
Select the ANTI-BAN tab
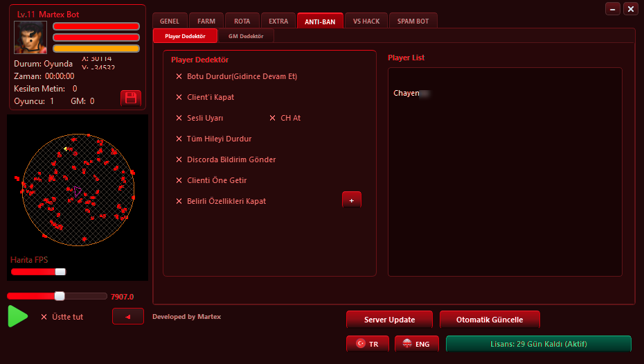tap(320, 21)
